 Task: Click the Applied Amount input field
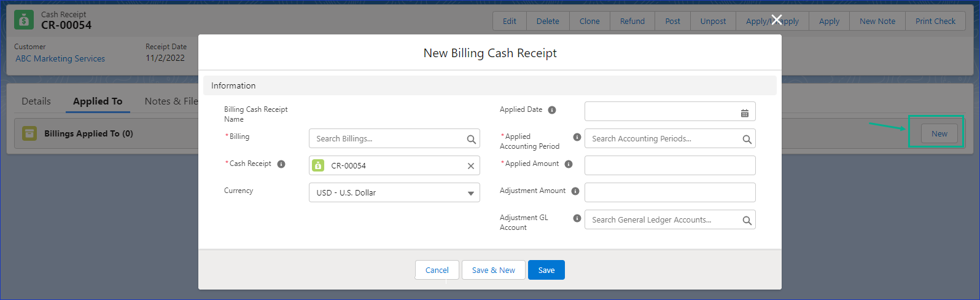click(x=669, y=166)
